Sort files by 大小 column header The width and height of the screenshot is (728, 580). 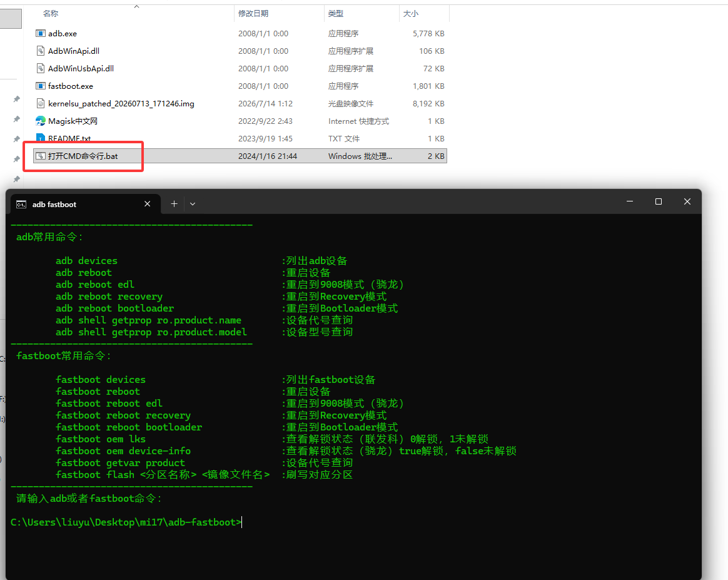(410, 14)
